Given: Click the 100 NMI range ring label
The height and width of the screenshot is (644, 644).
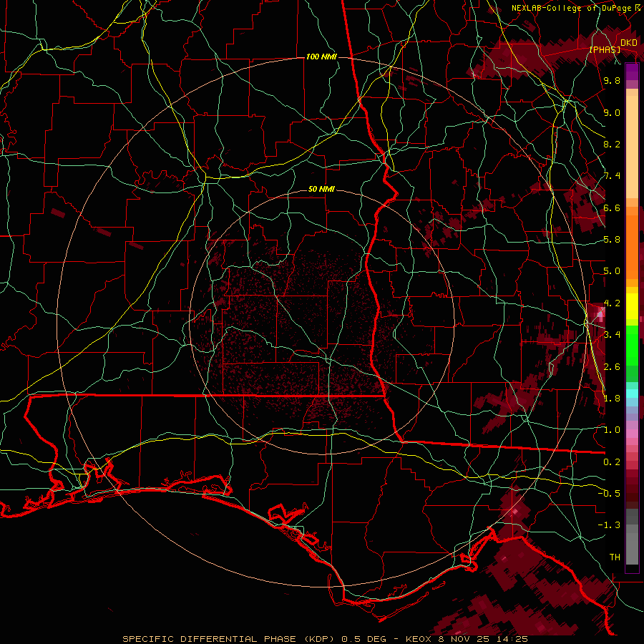Looking at the screenshot, I should (321, 57).
